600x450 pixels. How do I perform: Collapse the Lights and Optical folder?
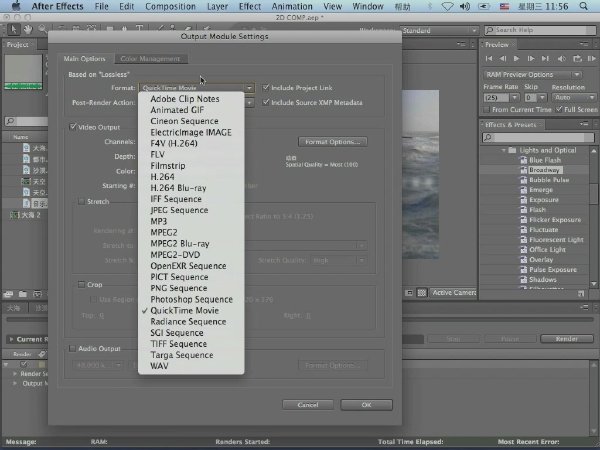(504, 150)
